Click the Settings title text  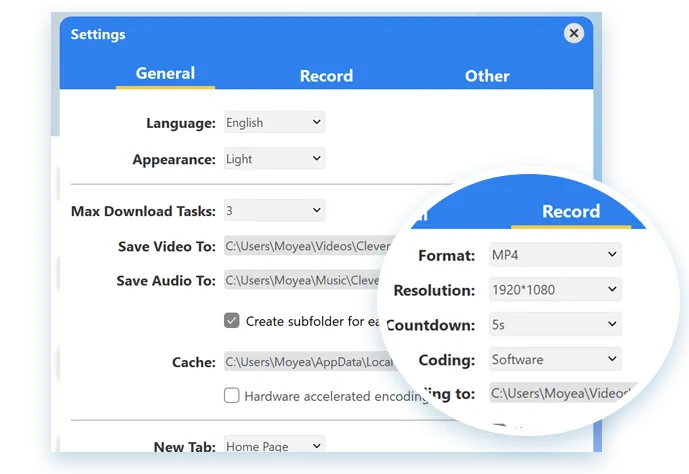click(x=98, y=35)
